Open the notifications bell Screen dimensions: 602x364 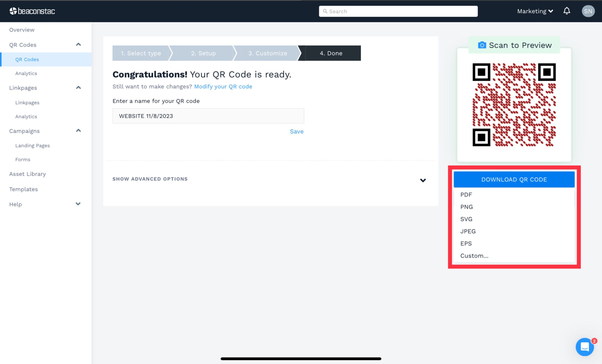567,11
